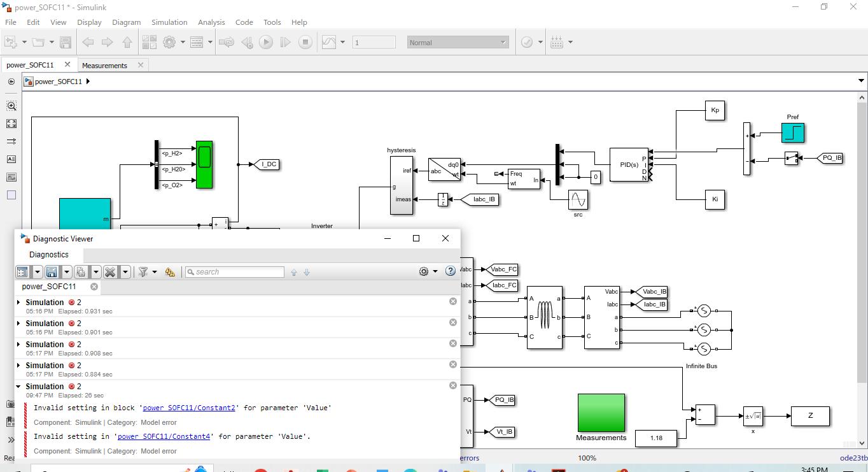Open the Simulation menu
The image size is (868, 472).
[169, 22]
